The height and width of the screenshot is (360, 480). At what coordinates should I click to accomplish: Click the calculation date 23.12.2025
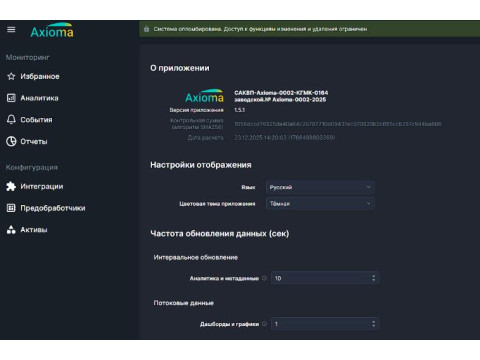284,137
